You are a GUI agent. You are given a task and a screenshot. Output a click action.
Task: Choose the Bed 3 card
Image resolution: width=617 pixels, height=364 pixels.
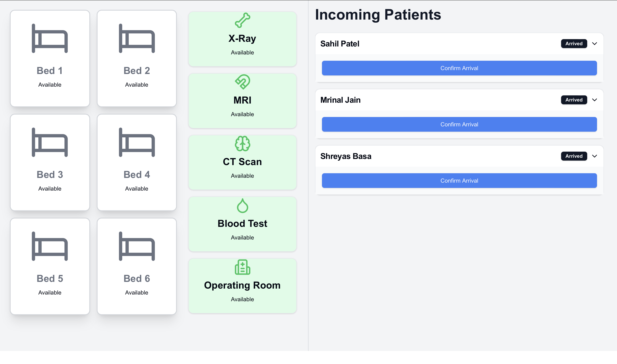[50, 162]
